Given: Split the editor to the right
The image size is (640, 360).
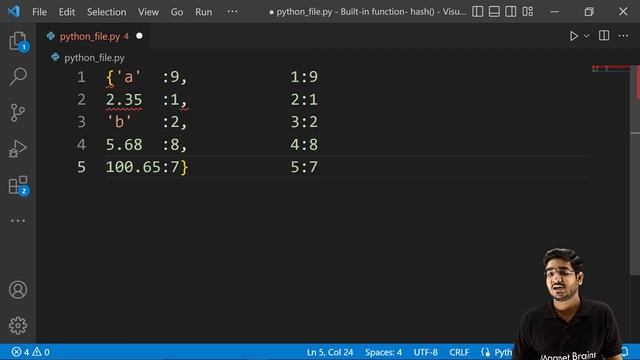Looking at the screenshot, I should [x=604, y=36].
